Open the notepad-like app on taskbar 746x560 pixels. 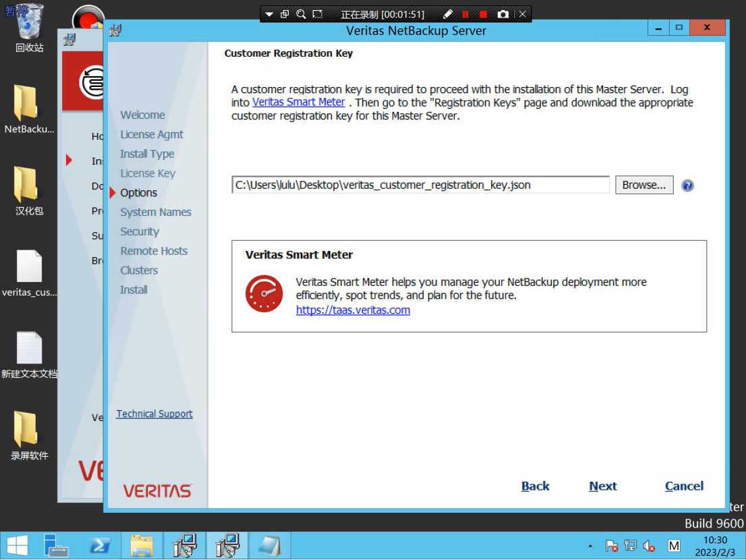click(269, 545)
